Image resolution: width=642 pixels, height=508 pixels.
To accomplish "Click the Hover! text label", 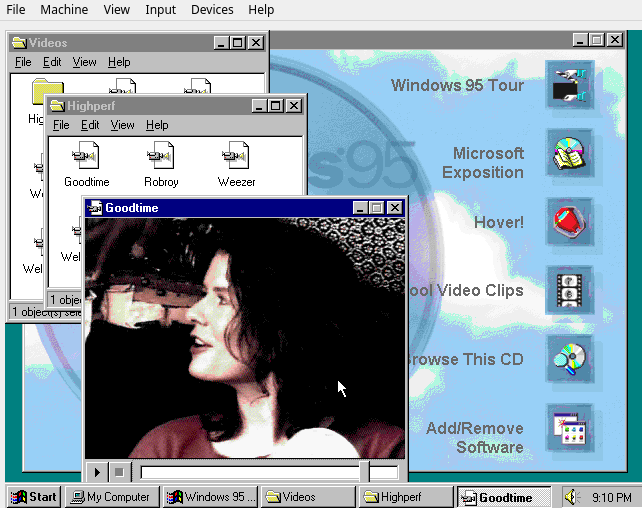I will [499, 222].
